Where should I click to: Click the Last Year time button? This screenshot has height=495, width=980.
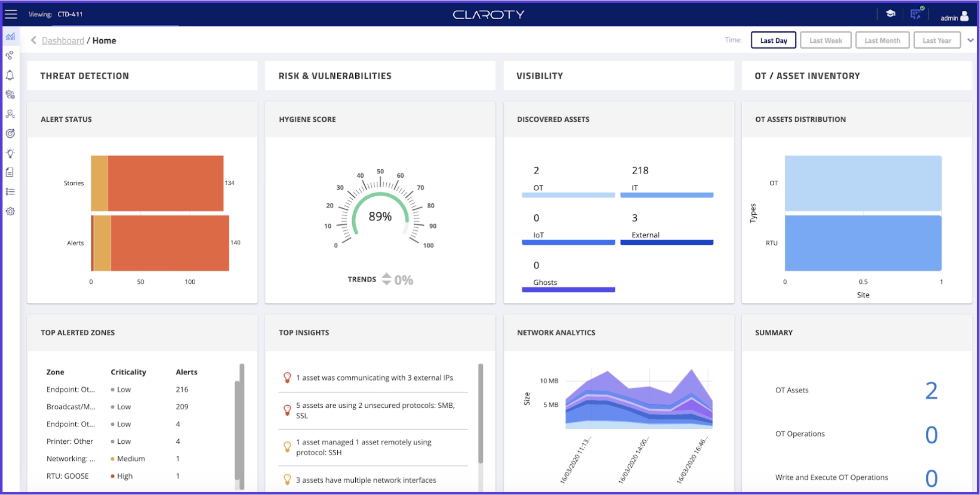click(x=937, y=40)
